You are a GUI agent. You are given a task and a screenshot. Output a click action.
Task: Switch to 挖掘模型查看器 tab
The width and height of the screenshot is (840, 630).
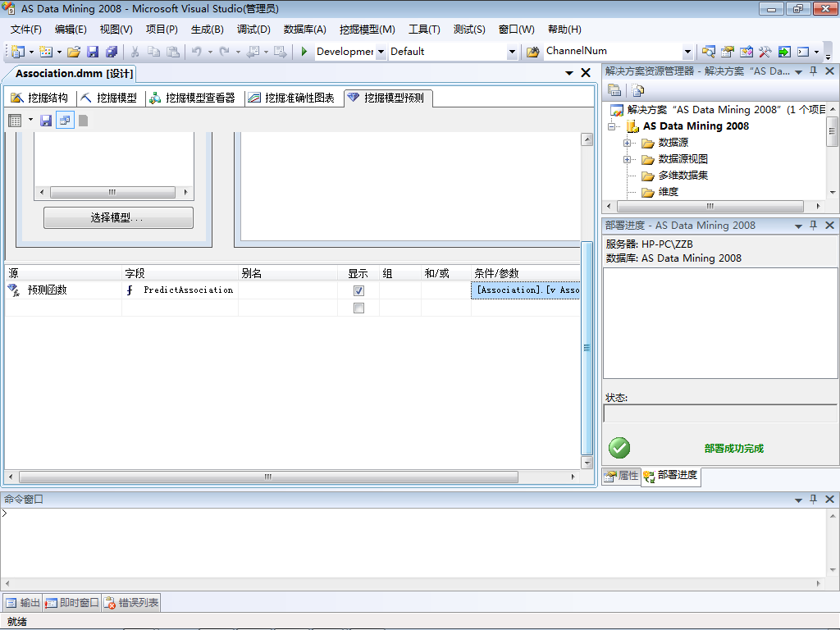(x=192, y=98)
